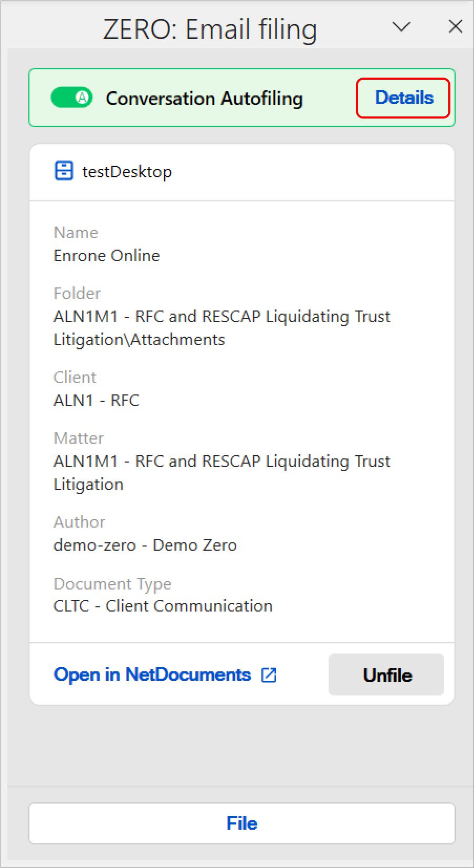Click Document Type CLTC - Client Communication
Viewport: 474px width, 868px height.
point(163,606)
